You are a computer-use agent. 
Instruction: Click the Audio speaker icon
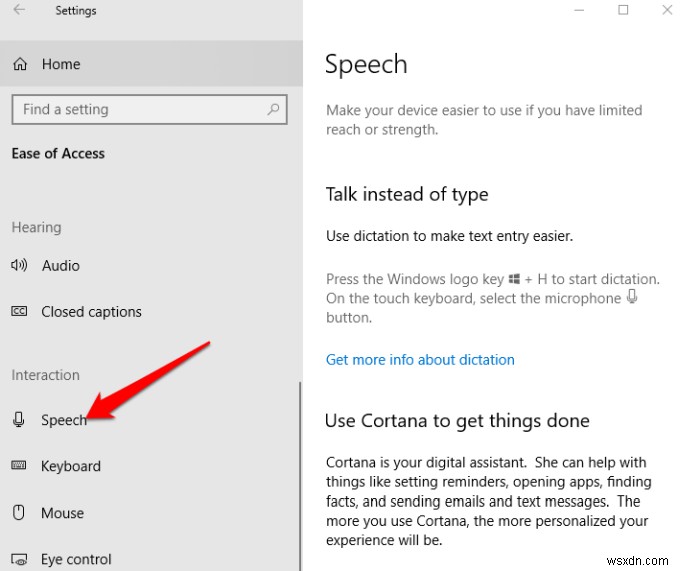click(x=19, y=265)
